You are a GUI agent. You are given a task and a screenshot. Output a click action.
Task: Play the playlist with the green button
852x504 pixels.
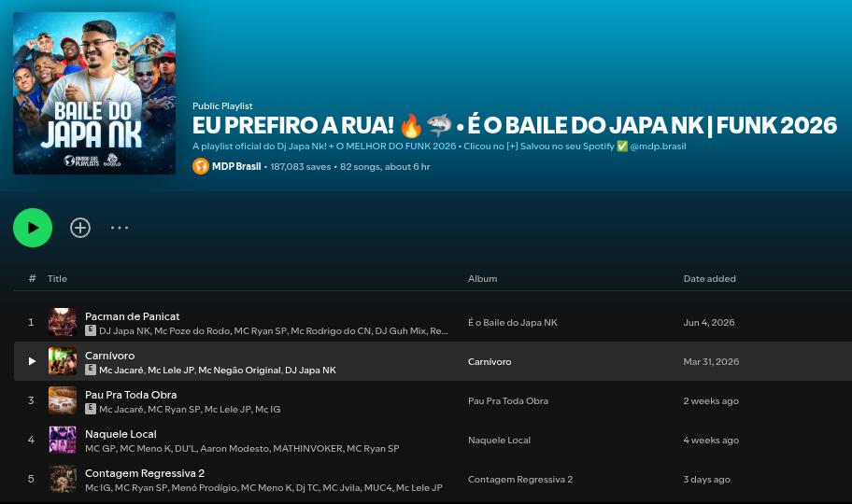tap(33, 228)
